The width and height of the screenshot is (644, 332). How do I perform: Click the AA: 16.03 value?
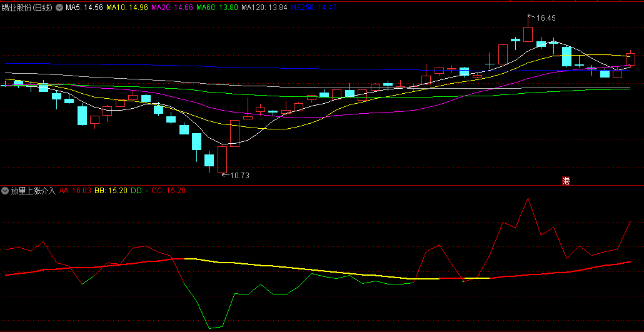[75, 191]
